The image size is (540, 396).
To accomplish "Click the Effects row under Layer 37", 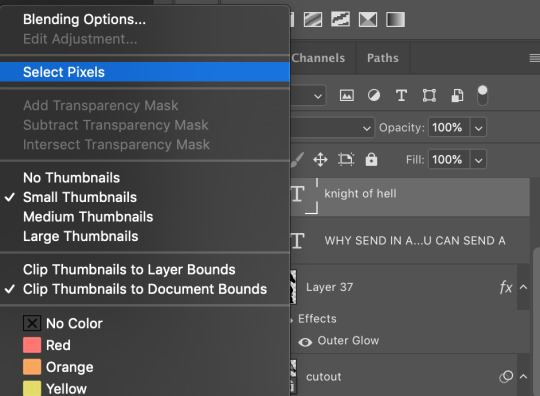I will (x=317, y=319).
